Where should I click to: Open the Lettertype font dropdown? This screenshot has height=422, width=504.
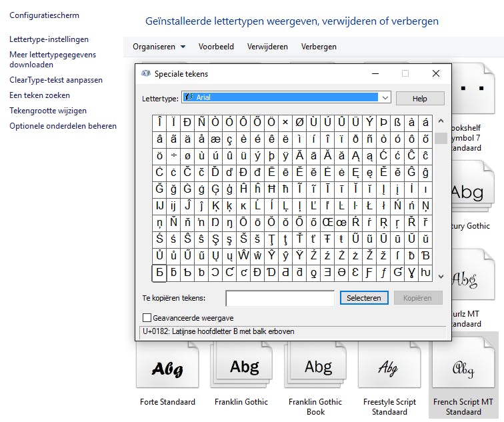286,97
